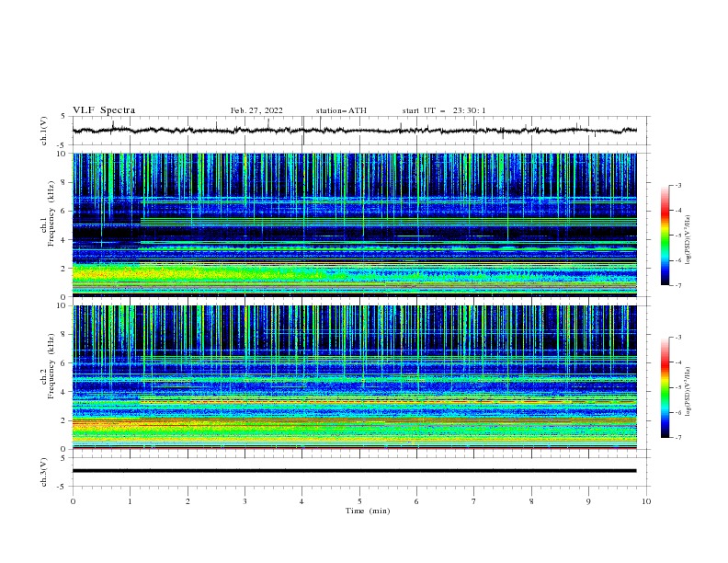Click the ch.3 flat black waveform trace

pos(354,471)
